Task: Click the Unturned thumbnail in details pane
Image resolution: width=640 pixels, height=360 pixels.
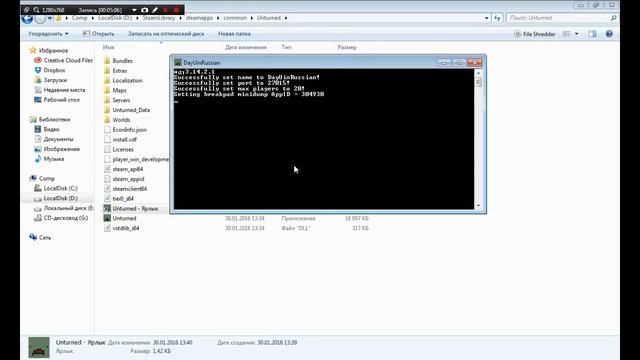Action: click(39, 347)
